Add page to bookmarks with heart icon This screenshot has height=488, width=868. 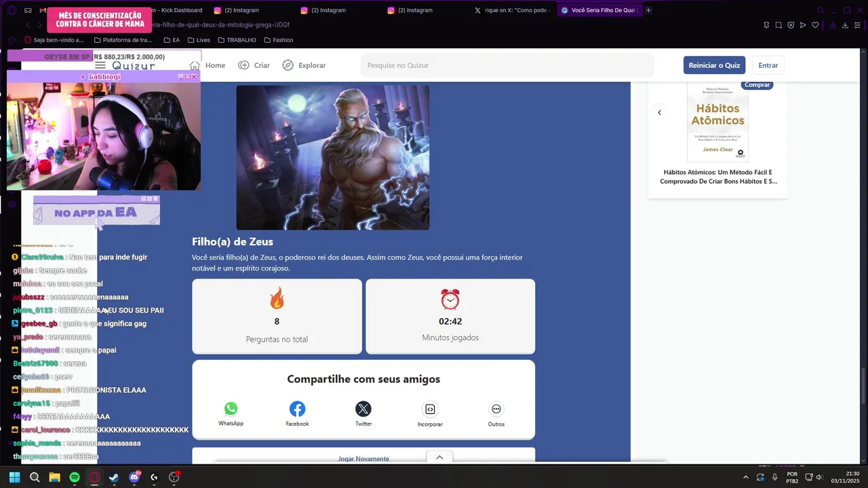tap(815, 25)
